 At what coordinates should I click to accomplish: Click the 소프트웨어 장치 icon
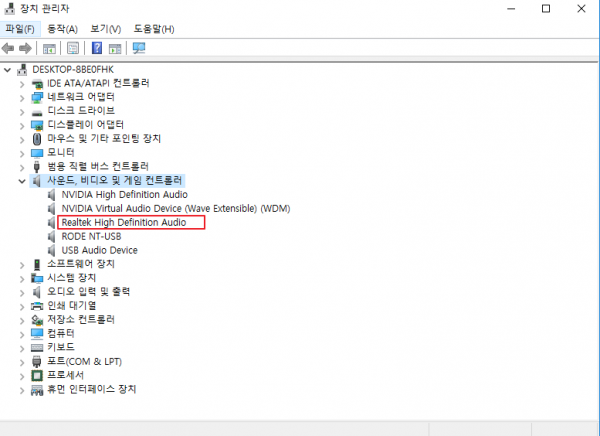37,264
